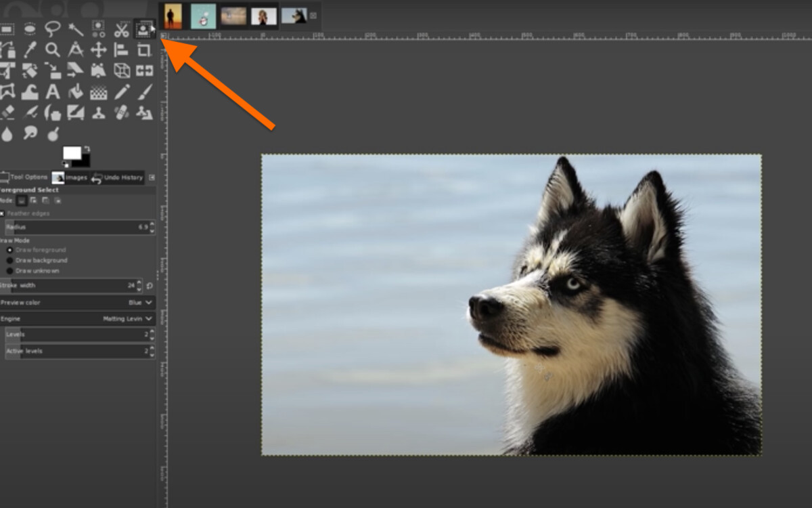Choose the Paintbrush tool

click(x=143, y=92)
